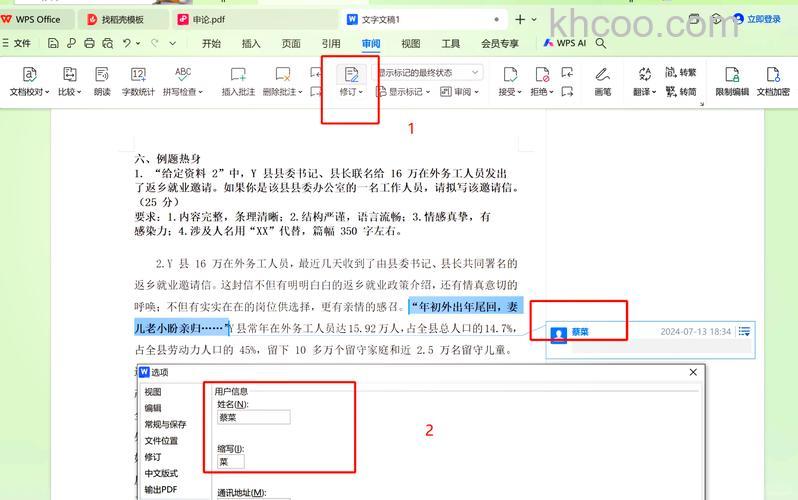The image size is (798, 500).
Task: Open 文档加密 document encryption
Action: (773, 81)
